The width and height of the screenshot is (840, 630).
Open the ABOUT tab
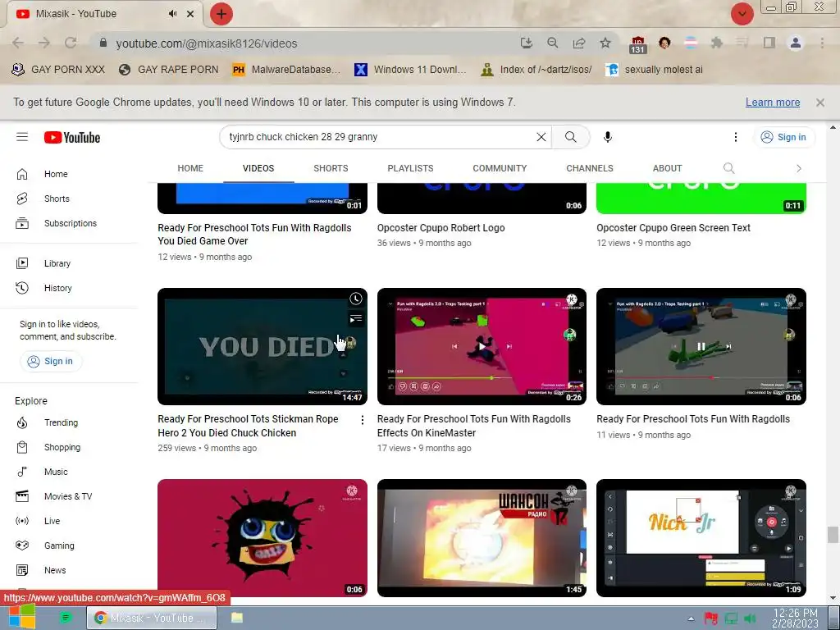(x=667, y=168)
